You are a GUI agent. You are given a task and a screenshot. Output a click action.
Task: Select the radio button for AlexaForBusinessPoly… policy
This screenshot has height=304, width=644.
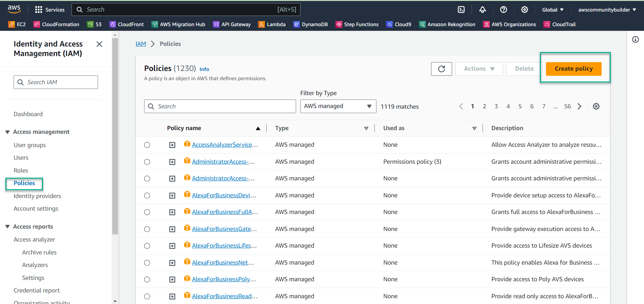(x=147, y=280)
